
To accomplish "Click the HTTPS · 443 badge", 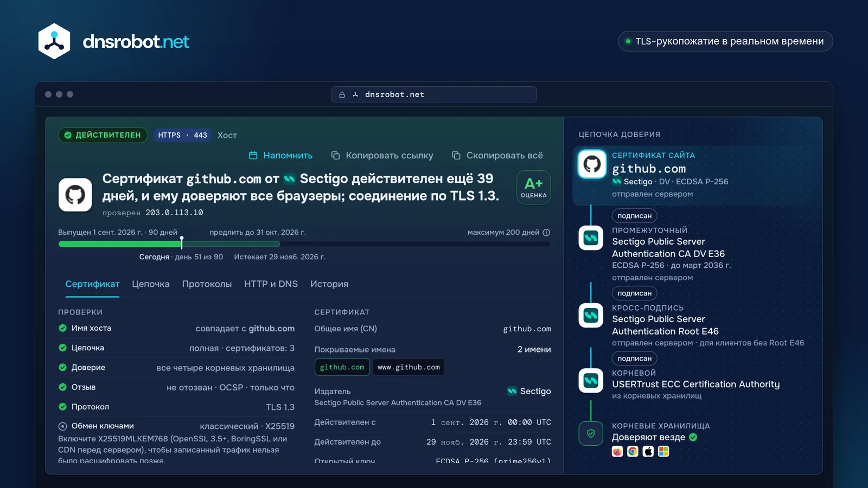I will pyautogui.click(x=183, y=135).
